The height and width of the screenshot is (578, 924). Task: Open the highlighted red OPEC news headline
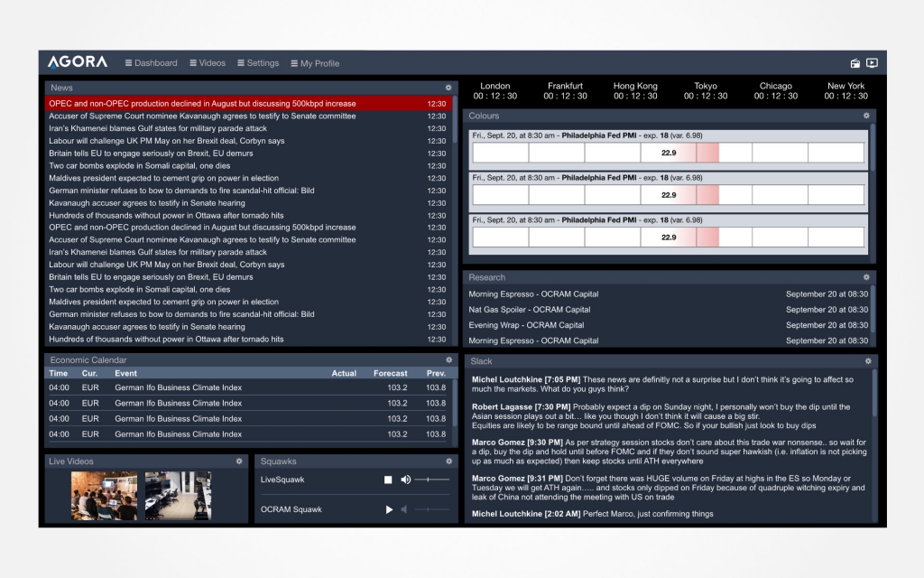coord(248,103)
